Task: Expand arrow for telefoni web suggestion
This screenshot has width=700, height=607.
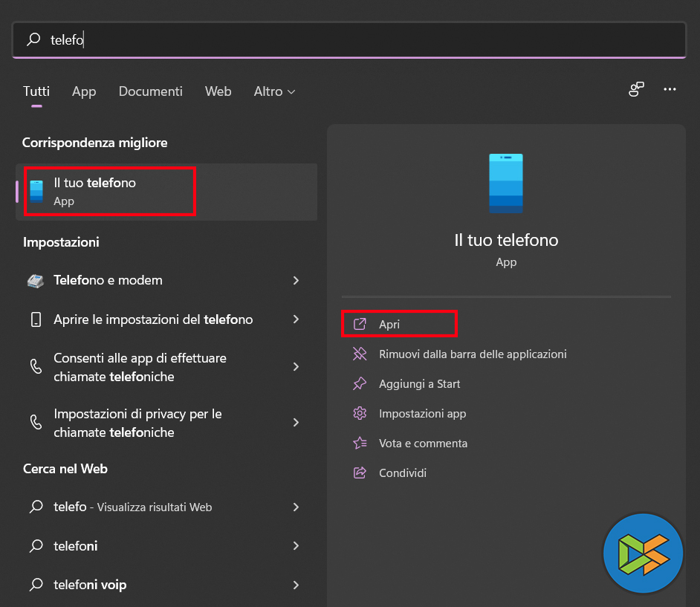Action: pyautogui.click(x=296, y=546)
